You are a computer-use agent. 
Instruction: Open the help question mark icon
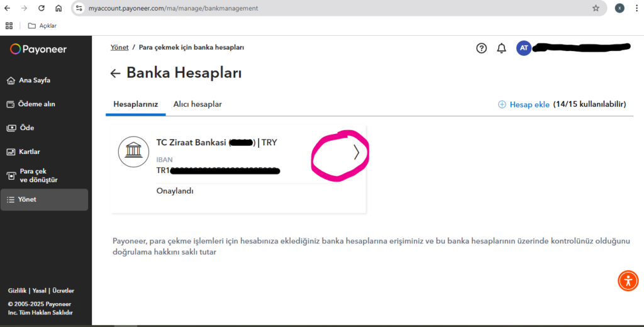coord(481,48)
